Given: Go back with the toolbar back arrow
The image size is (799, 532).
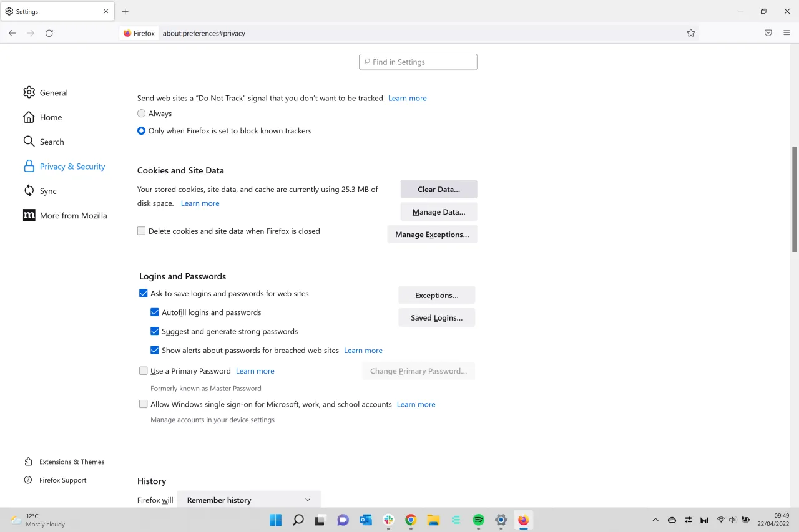Looking at the screenshot, I should pyautogui.click(x=12, y=33).
